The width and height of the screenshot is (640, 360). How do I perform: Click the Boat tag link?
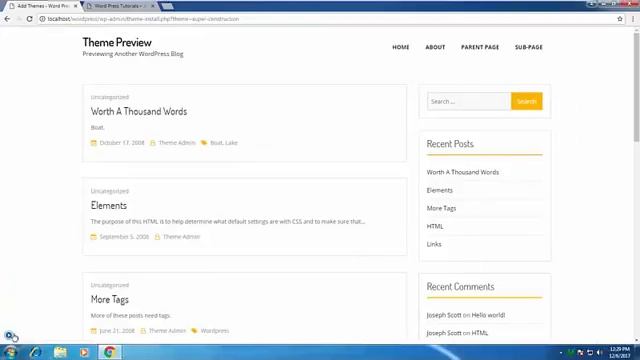(x=216, y=143)
